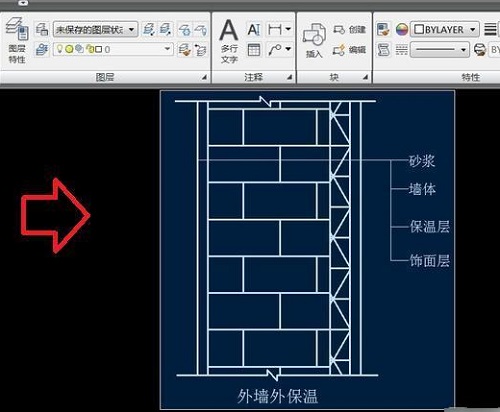The height and width of the screenshot is (412, 500).
Task: Expand the leader tool dropdown arrow
Action: point(288,50)
